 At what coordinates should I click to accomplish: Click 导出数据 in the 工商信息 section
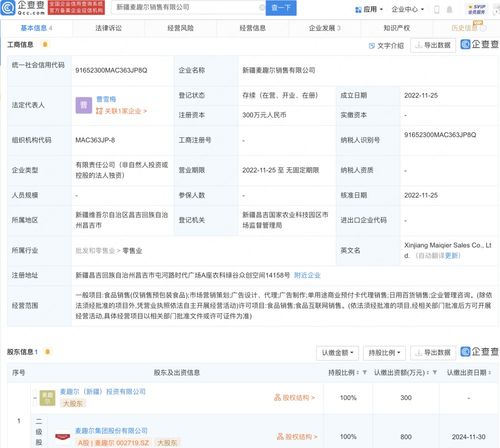[433, 45]
